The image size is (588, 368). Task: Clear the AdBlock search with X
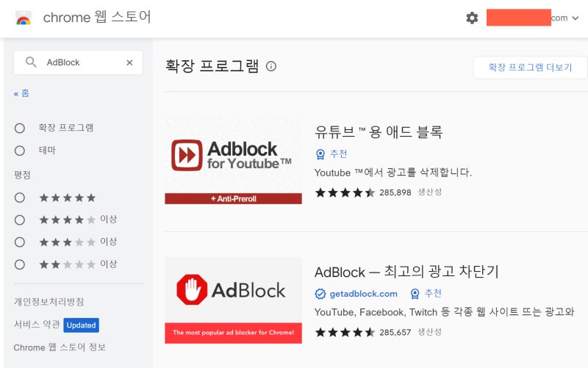(129, 62)
